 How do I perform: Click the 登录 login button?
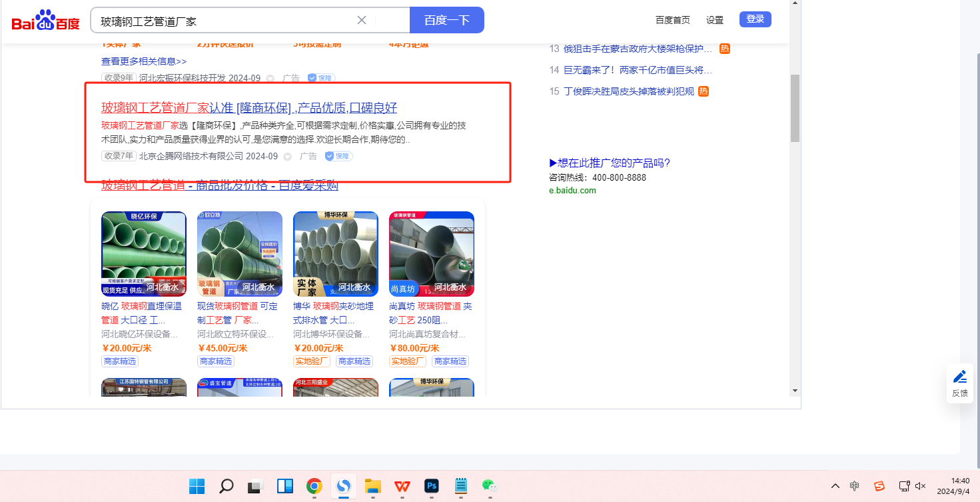pyautogui.click(x=755, y=19)
